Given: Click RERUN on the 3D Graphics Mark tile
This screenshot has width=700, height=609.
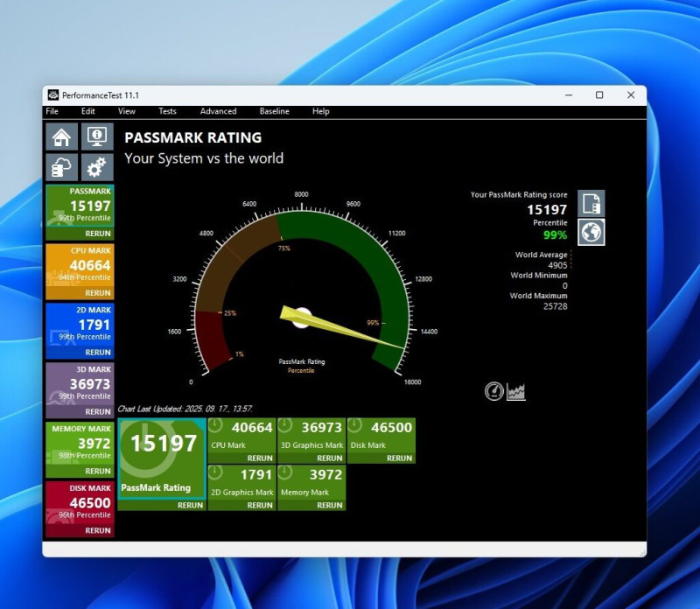Looking at the screenshot, I should pyautogui.click(x=330, y=458).
